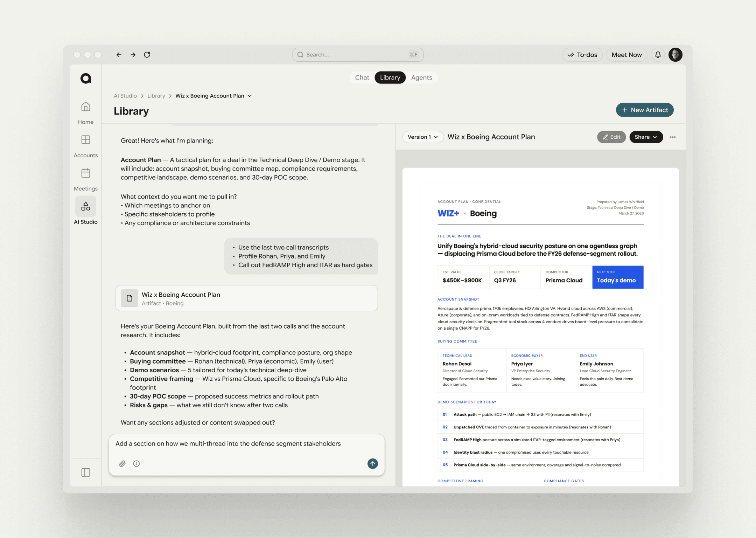Click into the message composer text
Screen dimensions: 756x538
coord(228,444)
